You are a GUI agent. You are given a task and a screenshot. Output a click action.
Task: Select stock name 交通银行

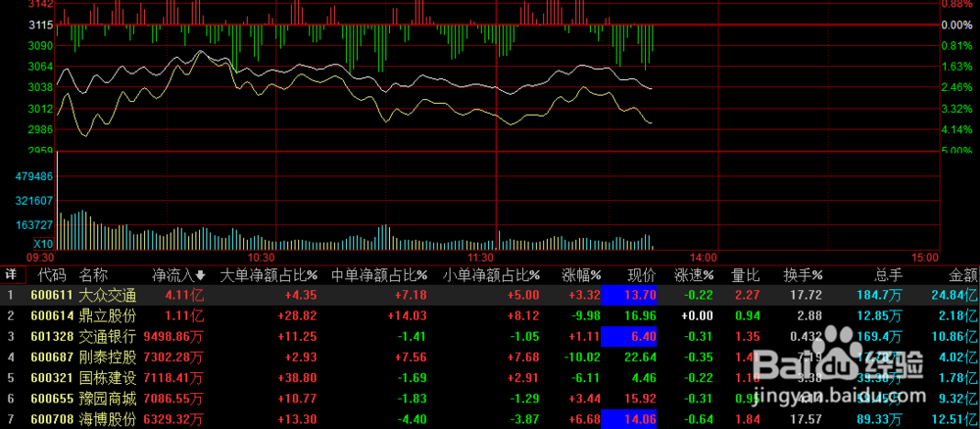click(108, 337)
